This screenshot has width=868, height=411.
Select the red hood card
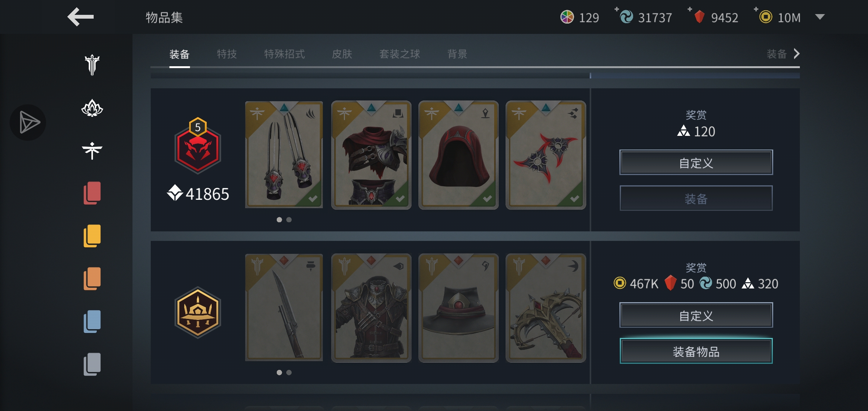(x=458, y=155)
